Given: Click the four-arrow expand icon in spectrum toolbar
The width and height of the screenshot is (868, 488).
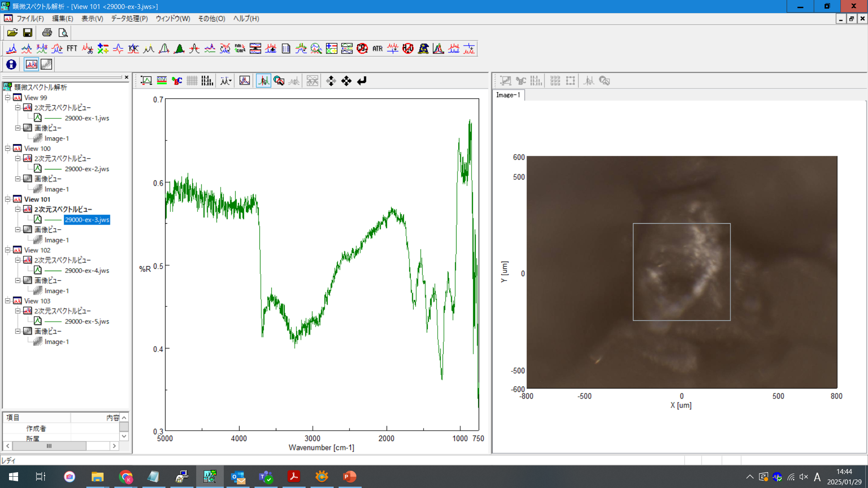Looking at the screenshot, I should [x=346, y=81].
